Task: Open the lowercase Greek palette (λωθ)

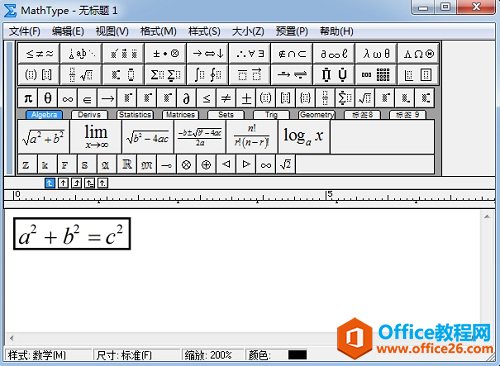Action: [376, 53]
